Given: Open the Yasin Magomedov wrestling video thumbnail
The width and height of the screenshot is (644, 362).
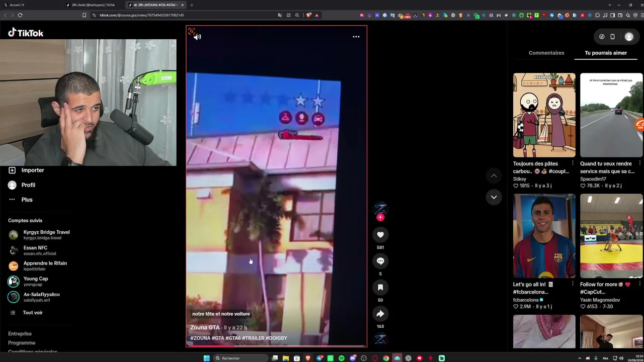Looking at the screenshot, I should [611, 236].
